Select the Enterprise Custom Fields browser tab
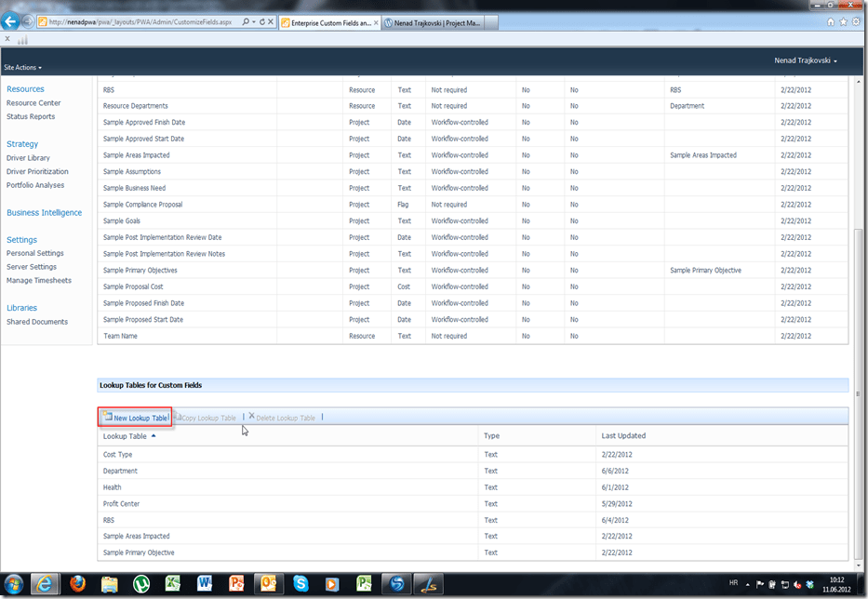 pyautogui.click(x=326, y=20)
